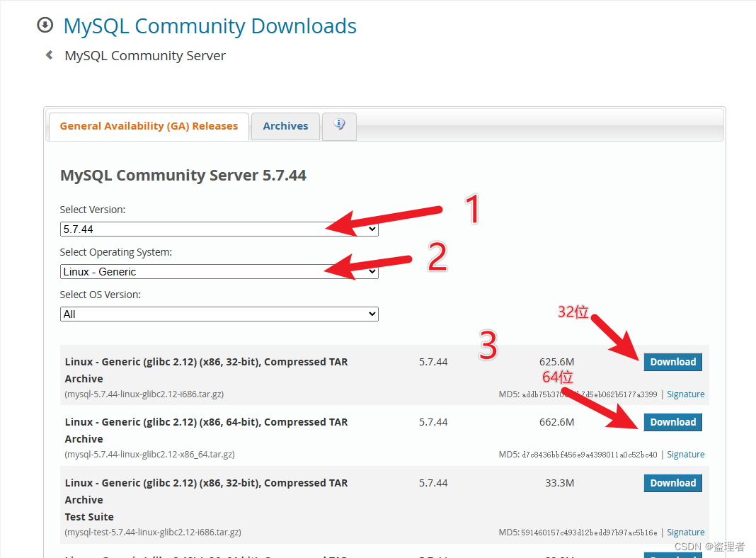756x558 pixels.
Task: Click the 33.3M file size
Action: tap(559, 483)
